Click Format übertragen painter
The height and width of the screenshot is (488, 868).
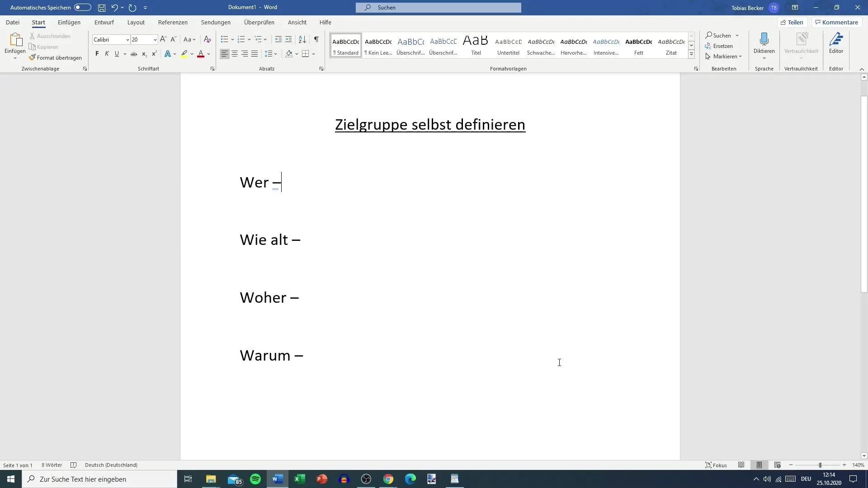click(x=55, y=58)
